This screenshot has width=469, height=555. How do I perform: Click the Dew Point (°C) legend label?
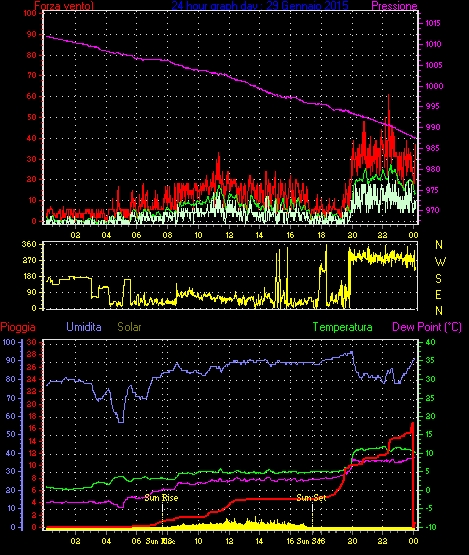[427, 327]
